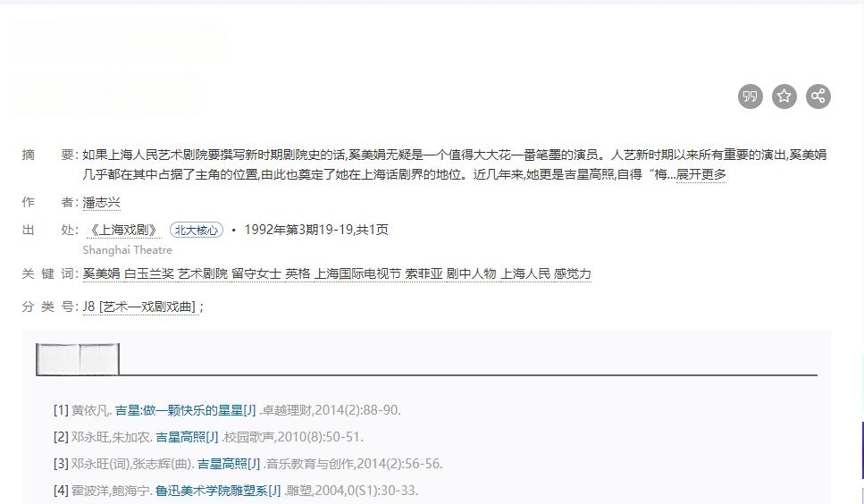Click the 北大核心 badge
This screenshot has height=504, width=864.
coord(197,231)
